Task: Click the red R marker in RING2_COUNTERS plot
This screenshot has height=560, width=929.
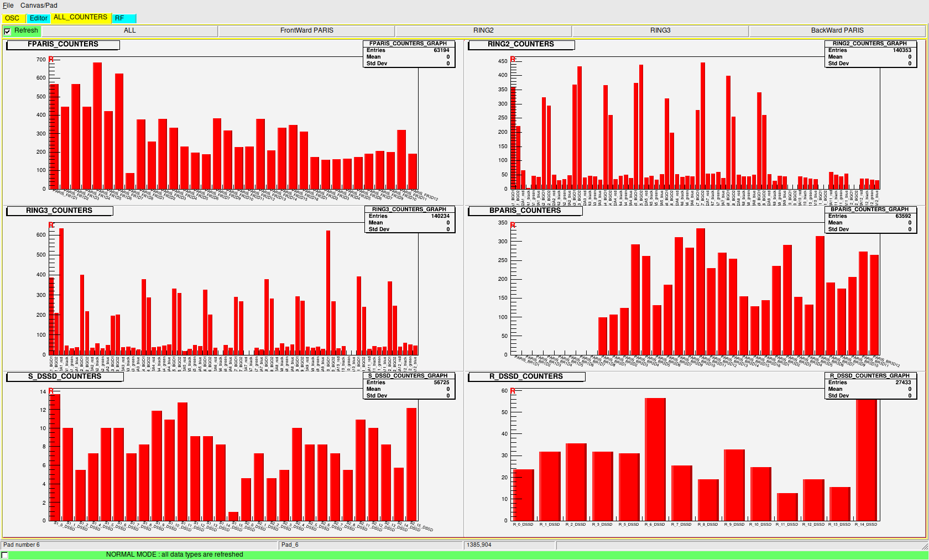Action: click(513, 59)
